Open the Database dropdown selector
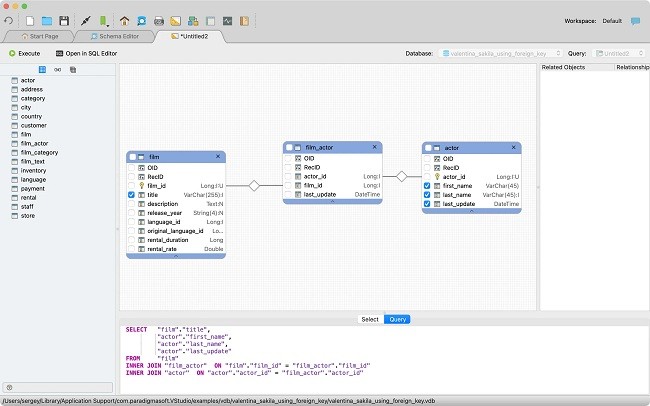 click(x=498, y=52)
